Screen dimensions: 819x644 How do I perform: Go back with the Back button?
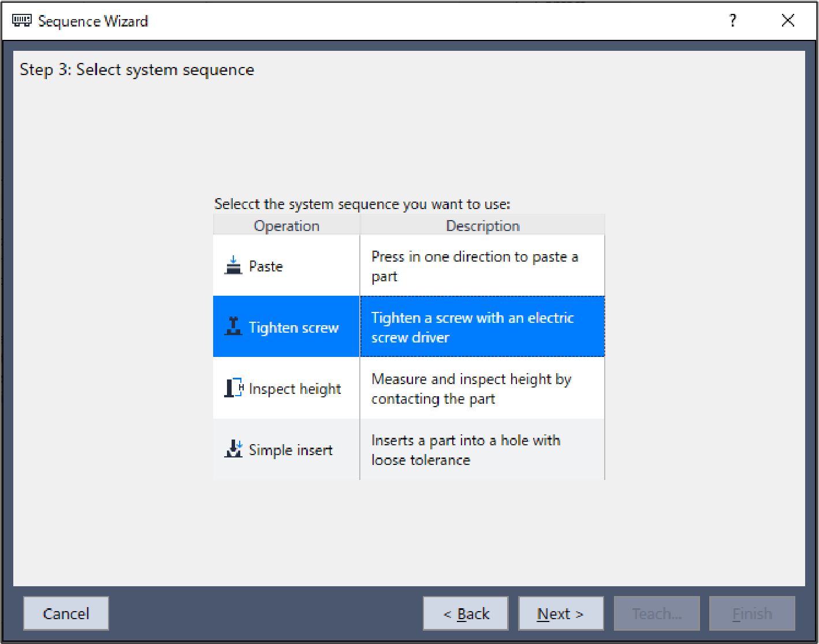pyautogui.click(x=466, y=613)
